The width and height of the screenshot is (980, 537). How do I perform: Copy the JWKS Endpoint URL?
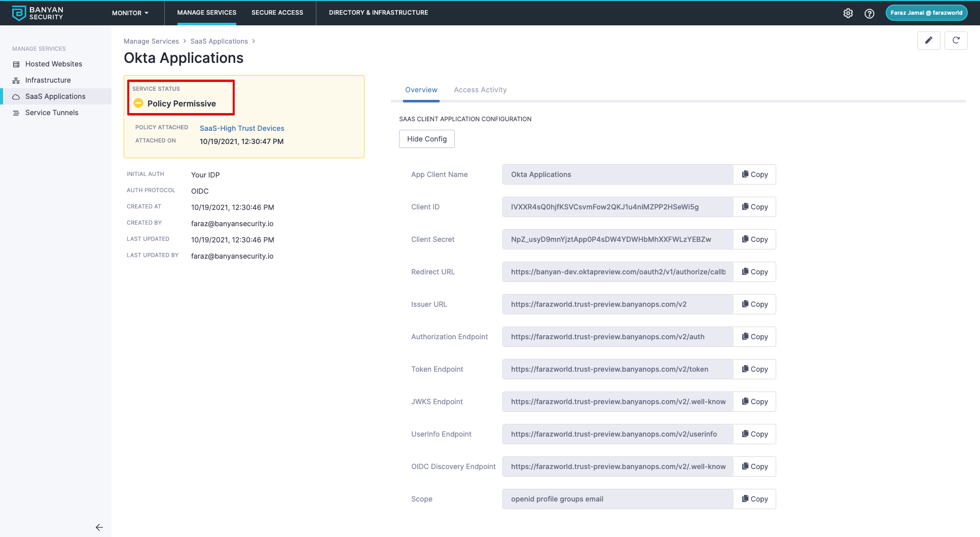click(754, 402)
